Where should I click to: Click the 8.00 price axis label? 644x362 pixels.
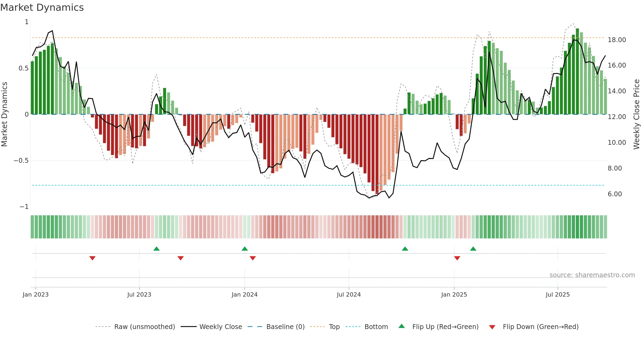tap(615, 168)
